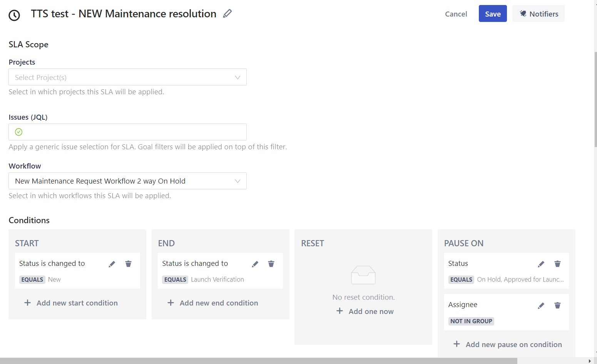Image resolution: width=597 pixels, height=364 pixels.
Task: Open the Select Project(s) dropdown
Action: (x=127, y=77)
